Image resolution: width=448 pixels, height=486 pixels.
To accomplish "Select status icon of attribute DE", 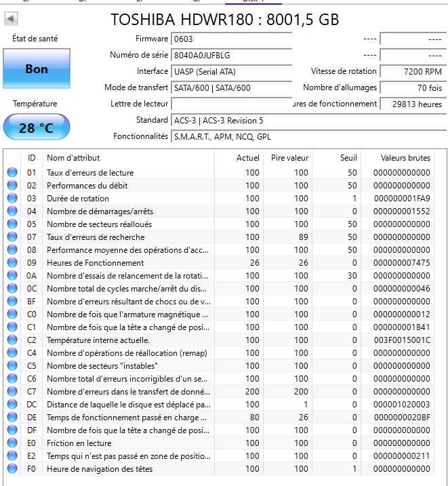I will click(12, 417).
